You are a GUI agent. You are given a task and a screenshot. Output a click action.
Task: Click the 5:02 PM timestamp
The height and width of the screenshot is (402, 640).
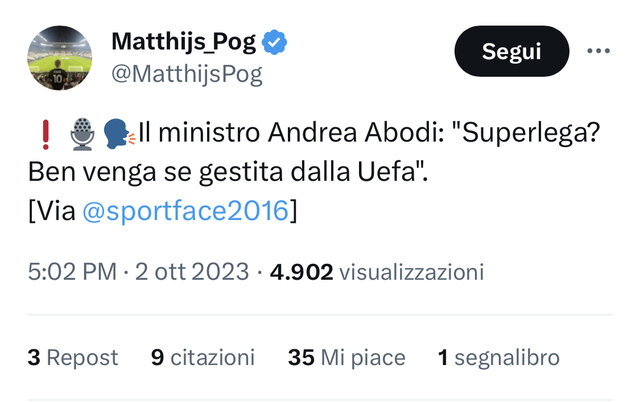pos(72,272)
